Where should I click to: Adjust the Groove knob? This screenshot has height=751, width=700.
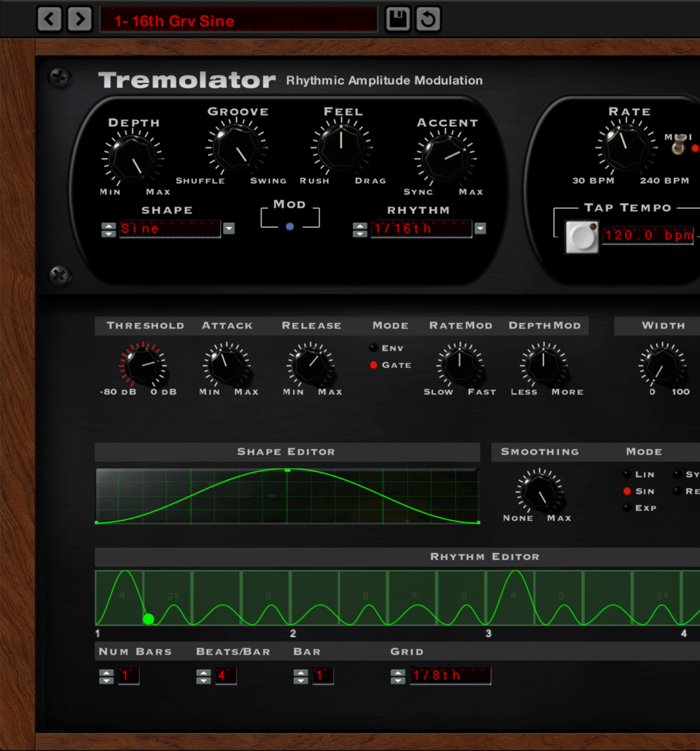236,147
